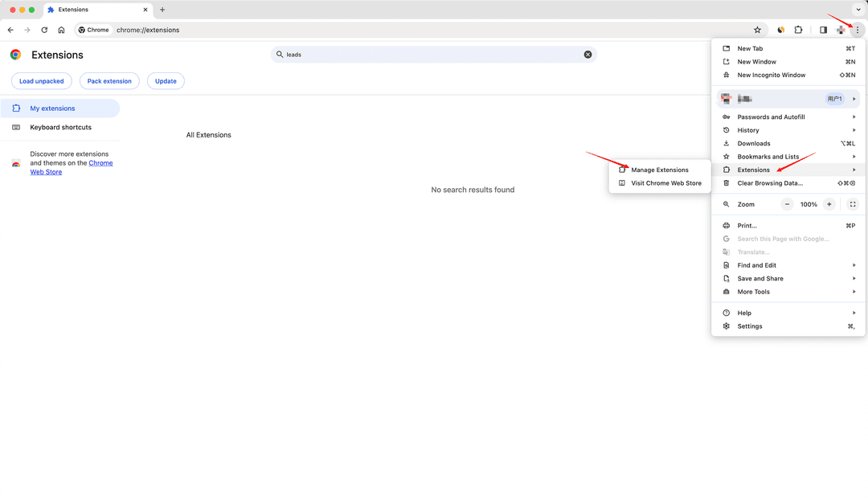The image size is (868, 500).
Task: Select Manage Extensions from the submenu
Action: [661, 170]
